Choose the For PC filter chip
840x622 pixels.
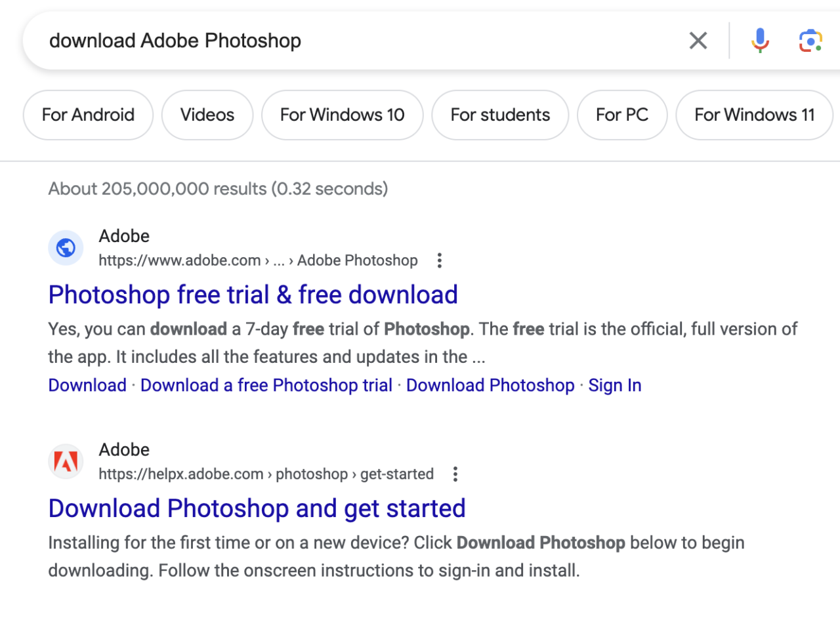pyautogui.click(x=621, y=115)
